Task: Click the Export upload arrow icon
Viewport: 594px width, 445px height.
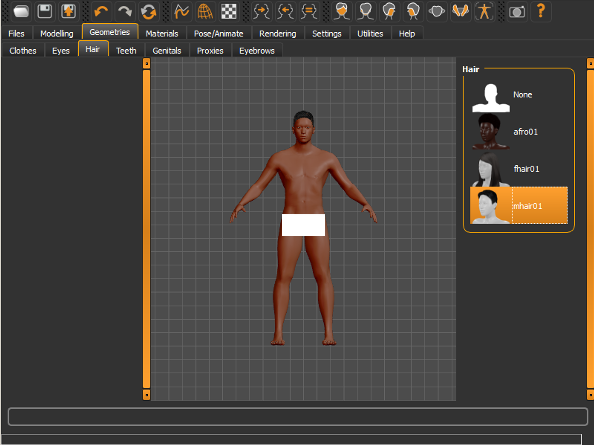Action: [x=69, y=11]
